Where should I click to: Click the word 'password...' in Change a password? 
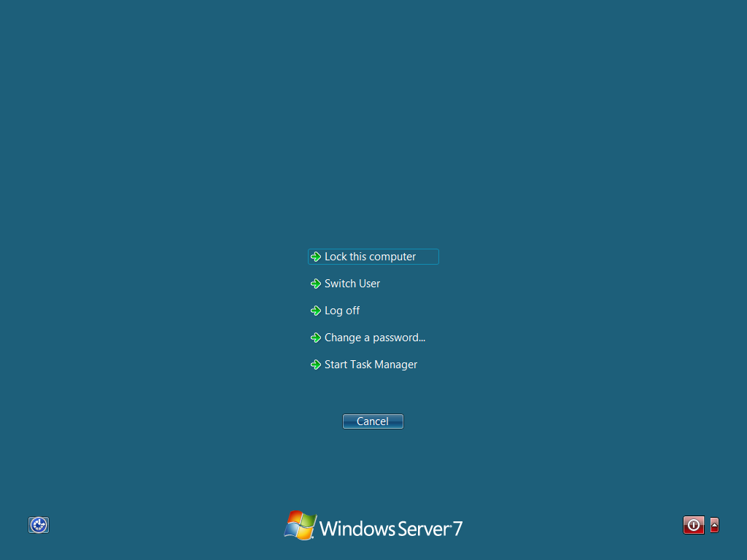[399, 338]
